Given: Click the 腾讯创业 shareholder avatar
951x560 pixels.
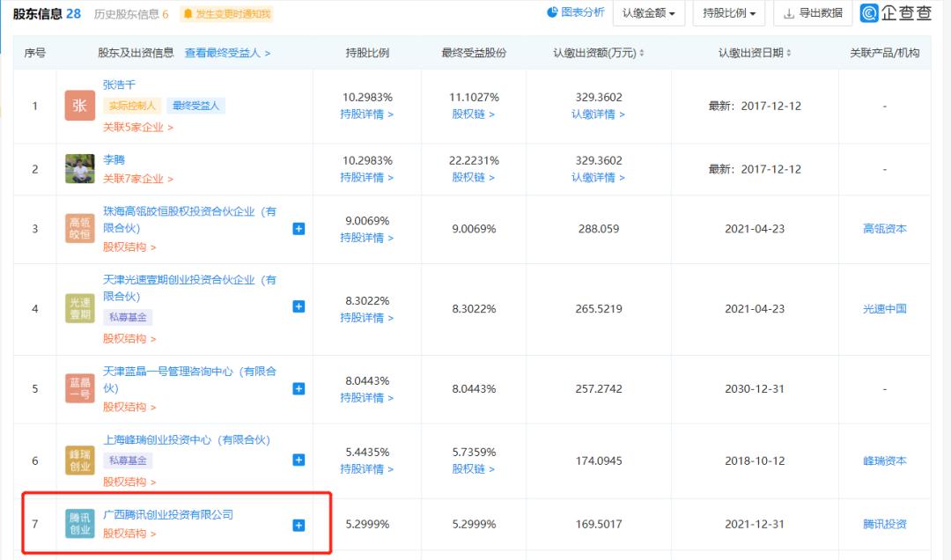Looking at the screenshot, I should pyautogui.click(x=80, y=524).
